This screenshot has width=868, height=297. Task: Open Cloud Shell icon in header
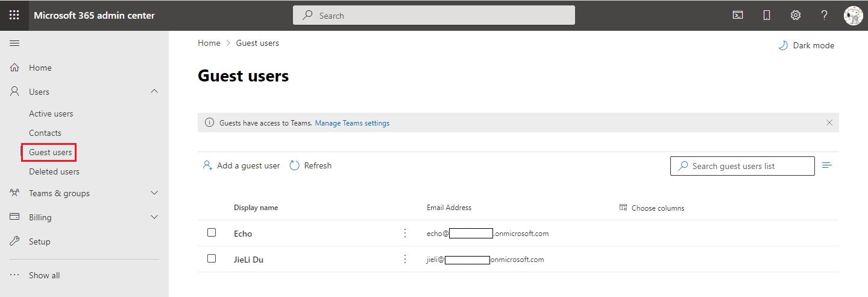click(738, 15)
